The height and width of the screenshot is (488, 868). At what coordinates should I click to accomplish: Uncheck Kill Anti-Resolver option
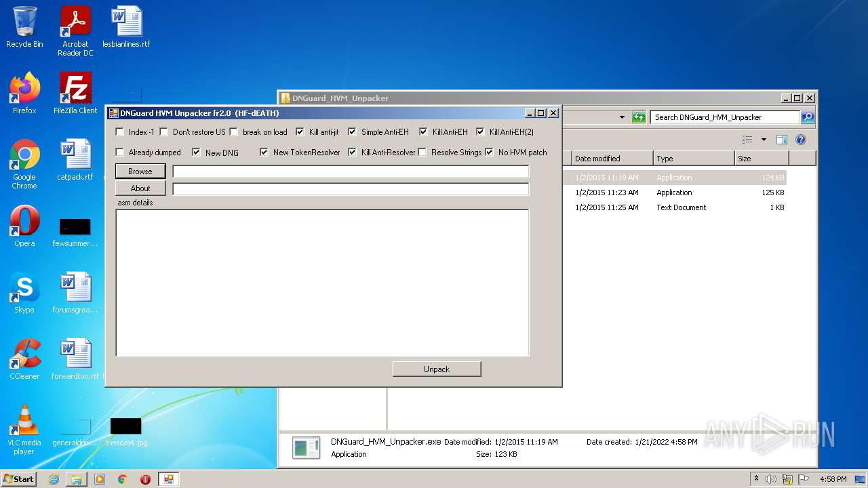click(352, 152)
